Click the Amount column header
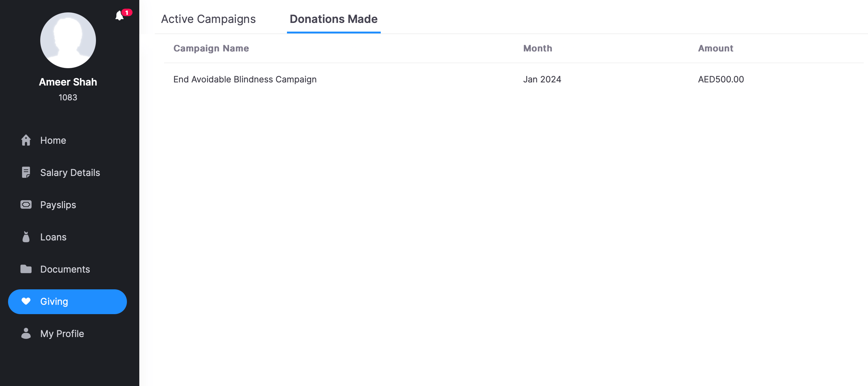Screen dimensions: 868x386 coord(715,48)
